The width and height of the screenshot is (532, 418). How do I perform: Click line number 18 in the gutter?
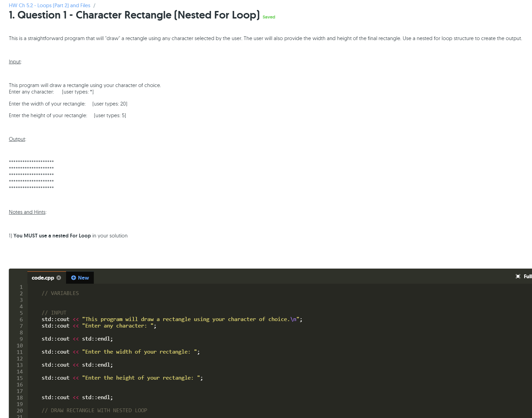click(20, 397)
